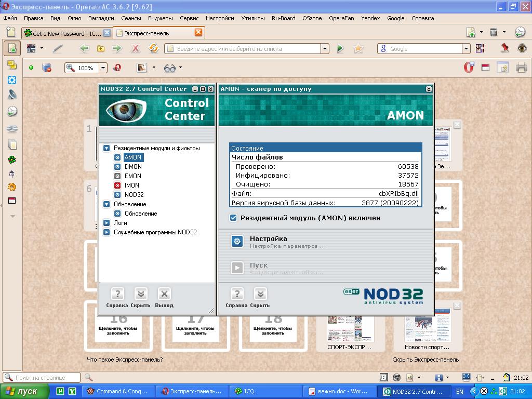This screenshot has height=399, width=532.
Task: Select NOD32 scanner entry in tree
Action: click(134, 195)
